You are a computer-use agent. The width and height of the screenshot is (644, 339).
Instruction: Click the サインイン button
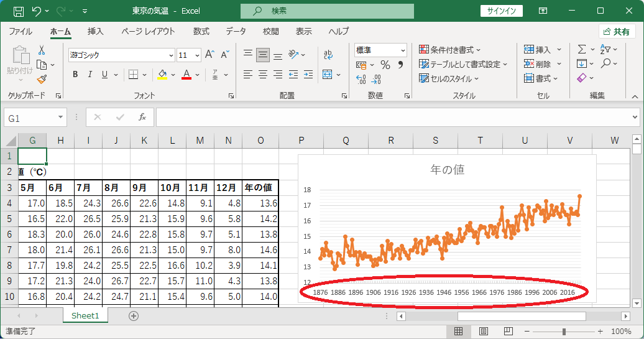click(502, 11)
